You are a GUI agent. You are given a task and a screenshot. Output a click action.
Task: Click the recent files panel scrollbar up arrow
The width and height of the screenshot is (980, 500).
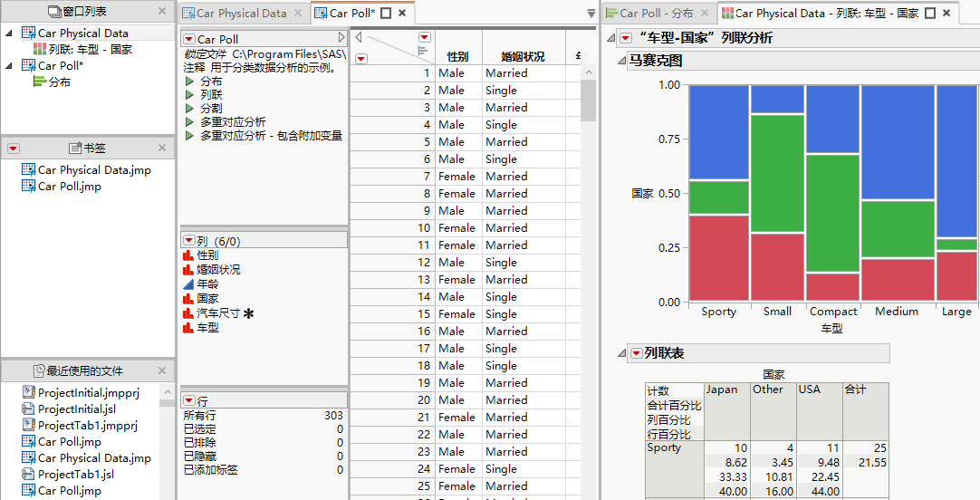167,392
